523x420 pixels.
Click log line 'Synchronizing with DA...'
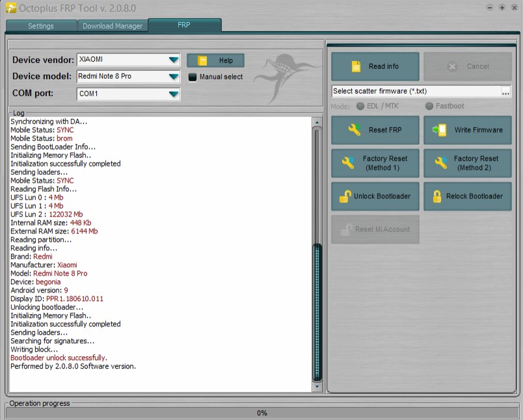tap(49, 122)
